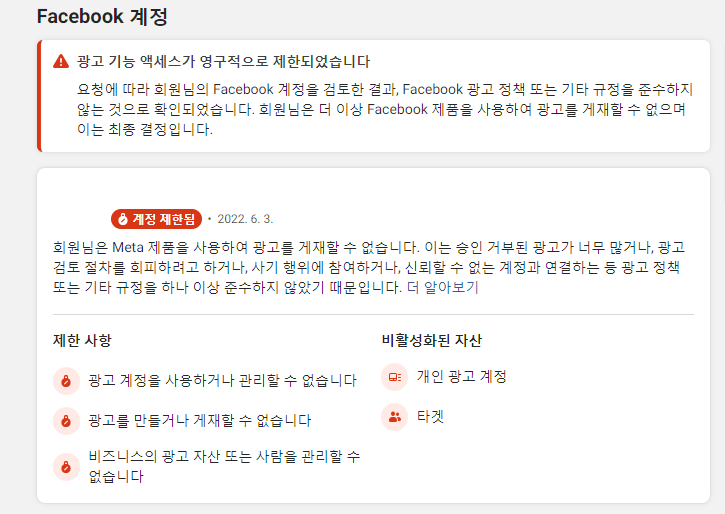The image size is (725, 514).
Task: Click the 개인 광고 계정 ad account icon
Action: (x=394, y=377)
